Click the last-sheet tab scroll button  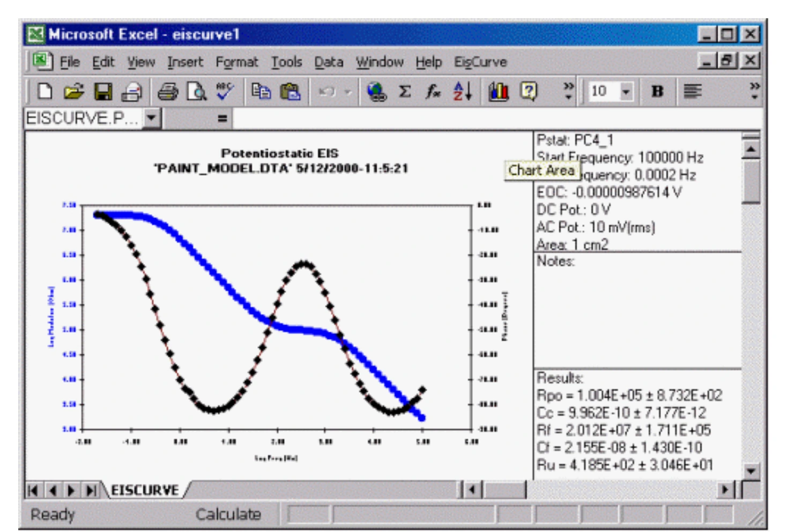click(91, 490)
